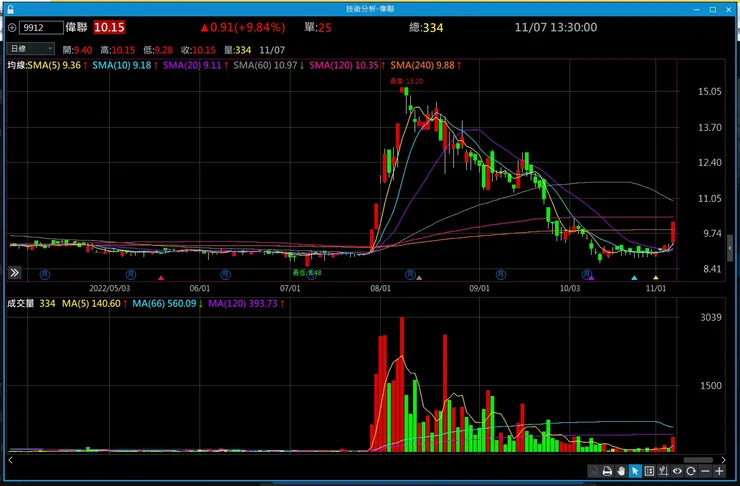Click the scrollbar left arrow
Screen dimensions: 740x486
(x=10, y=460)
